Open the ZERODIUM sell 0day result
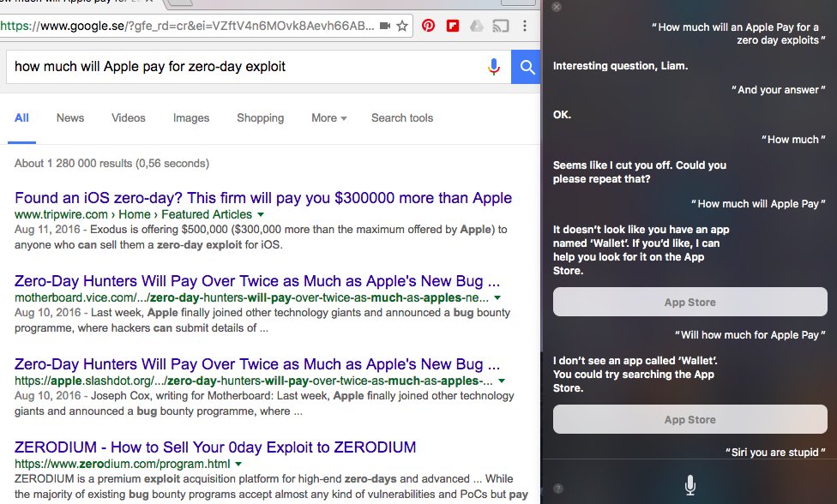Screen dimensions: 837x504 pyautogui.click(x=215, y=447)
